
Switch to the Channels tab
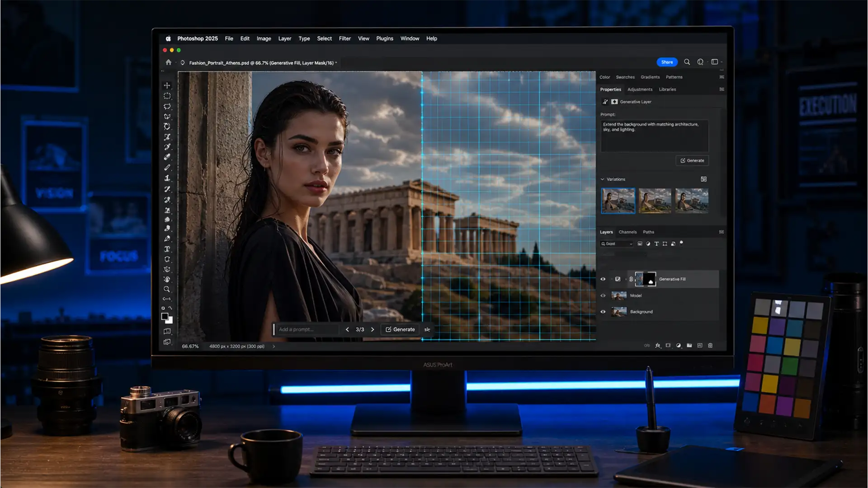tap(627, 232)
